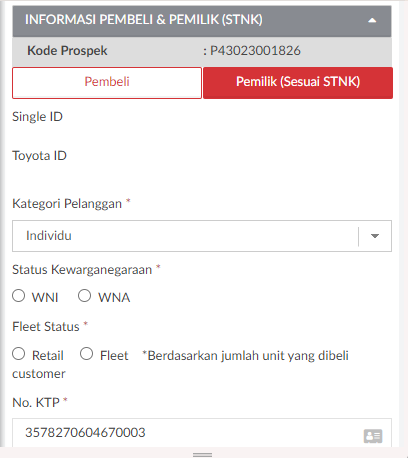Select the WNA citizenship radio button

click(x=84, y=296)
